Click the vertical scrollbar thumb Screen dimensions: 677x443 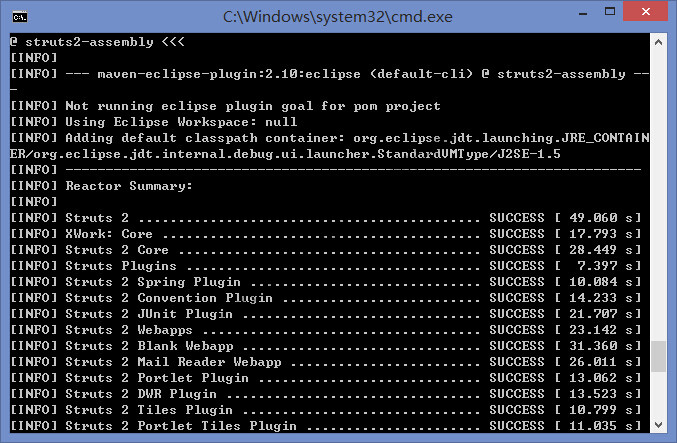click(x=658, y=357)
